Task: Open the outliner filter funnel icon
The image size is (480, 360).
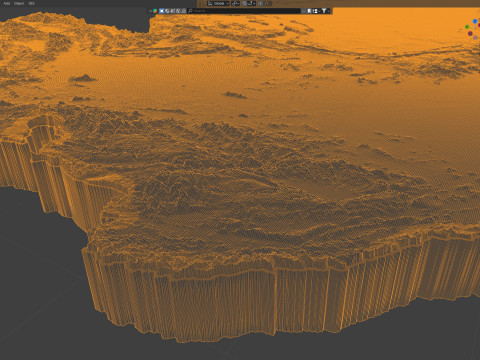Action: (324, 11)
